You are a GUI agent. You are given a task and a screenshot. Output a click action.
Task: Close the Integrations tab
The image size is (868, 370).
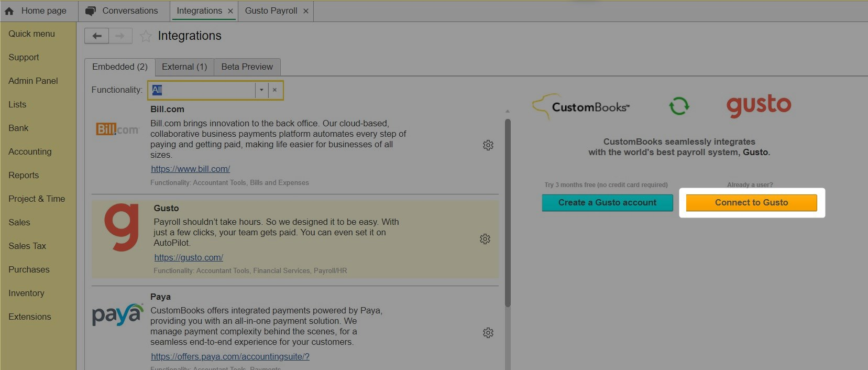230,11
